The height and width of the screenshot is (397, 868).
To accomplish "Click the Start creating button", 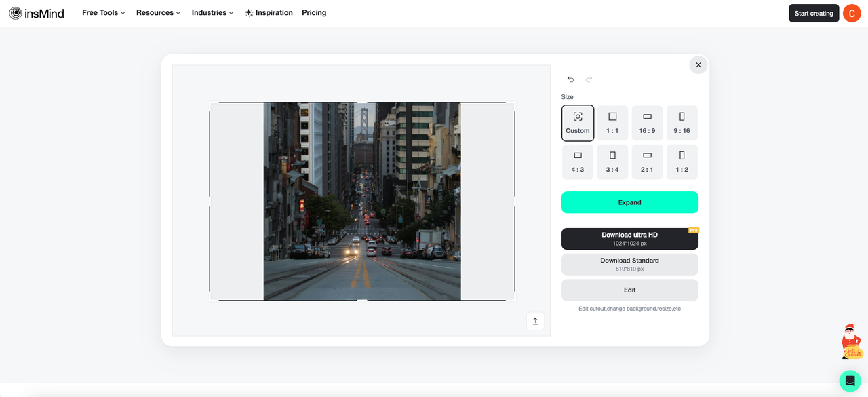I will (814, 13).
